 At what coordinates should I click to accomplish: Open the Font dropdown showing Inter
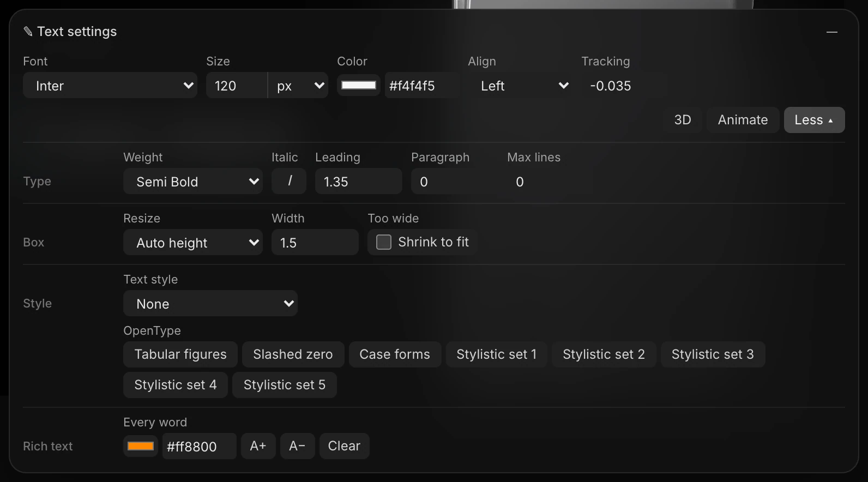110,85
